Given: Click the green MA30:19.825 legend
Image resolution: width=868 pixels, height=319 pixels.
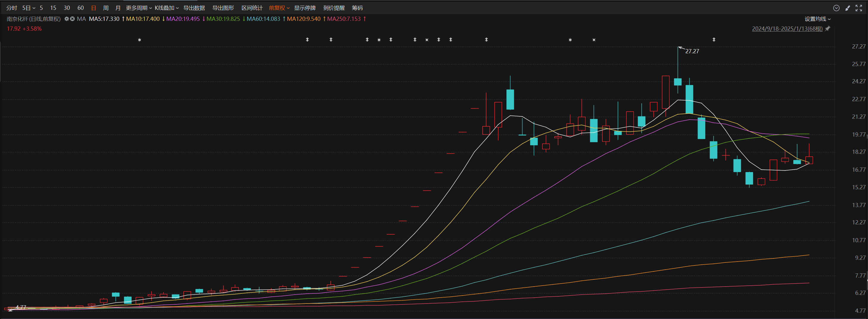Looking at the screenshot, I should point(223,19).
